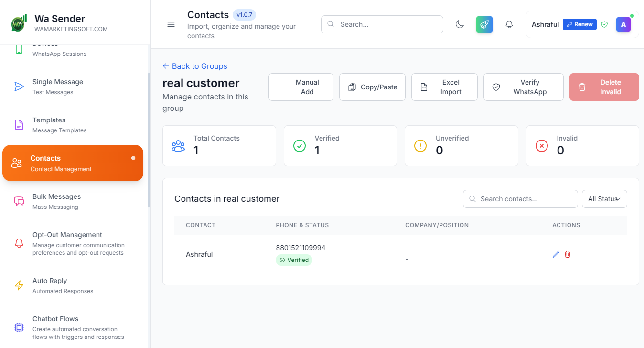This screenshot has height=348, width=644.
Task: Open the Single Message section icon
Action: [x=19, y=86]
